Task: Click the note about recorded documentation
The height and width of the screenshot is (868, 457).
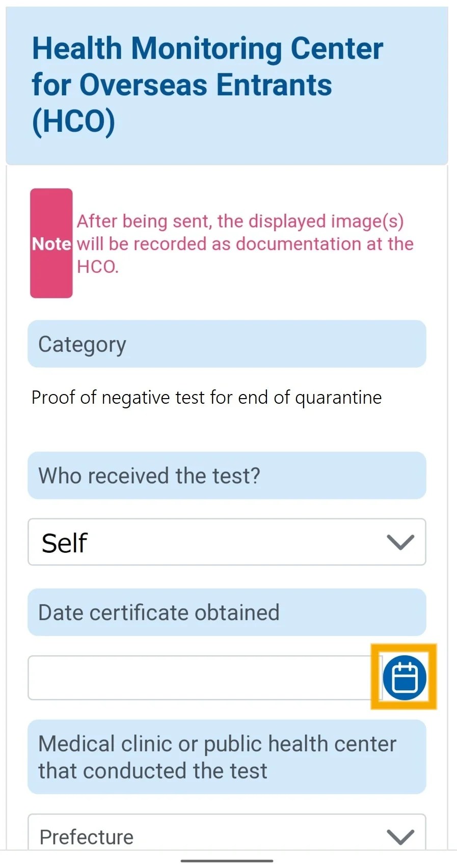Action: 245,243
